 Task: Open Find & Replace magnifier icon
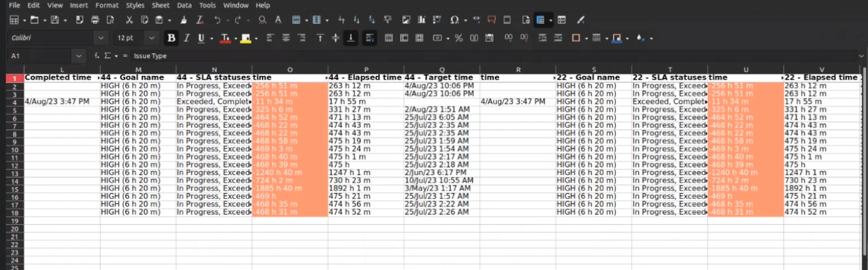(x=263, y=20)
